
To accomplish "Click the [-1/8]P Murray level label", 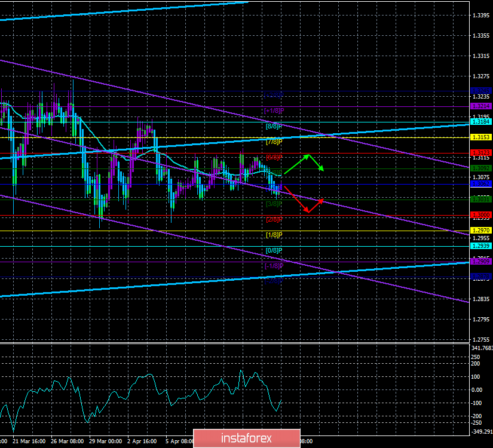I will tap(274, 266).
